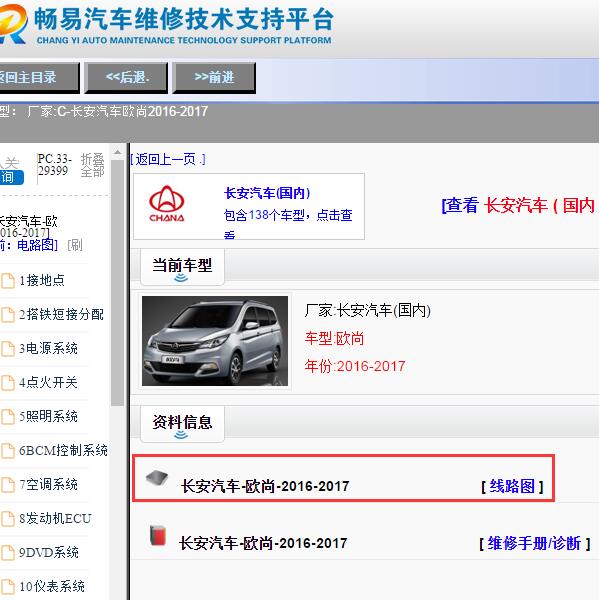Click the 电路图 link in sidebar
This screenshot has width=599, height=600.
tap(35, 245)
